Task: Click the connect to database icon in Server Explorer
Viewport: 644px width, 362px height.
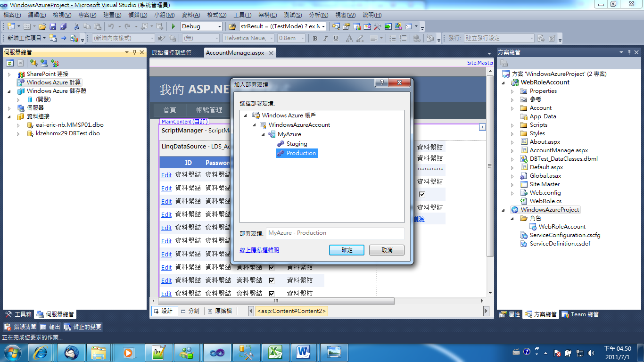Action: click(34, 63)
